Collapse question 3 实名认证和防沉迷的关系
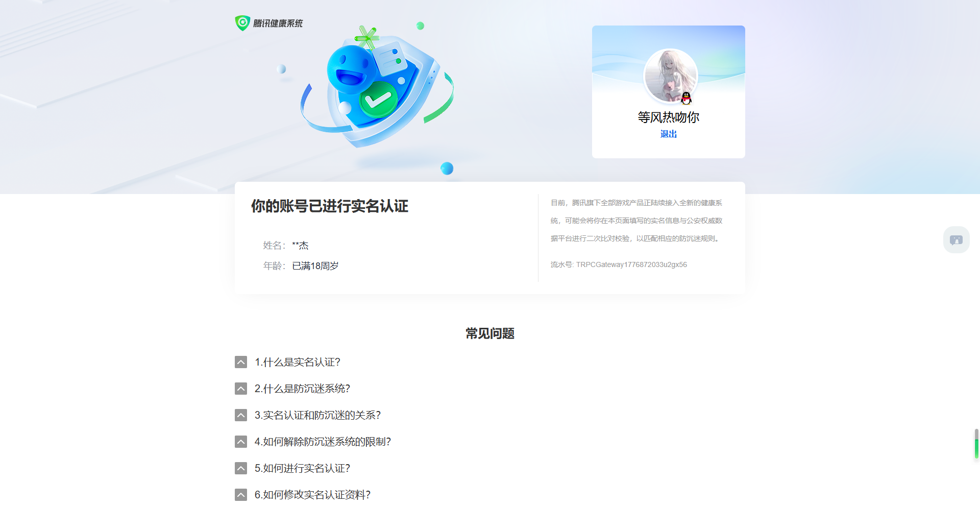 click(x=240, y=415)
